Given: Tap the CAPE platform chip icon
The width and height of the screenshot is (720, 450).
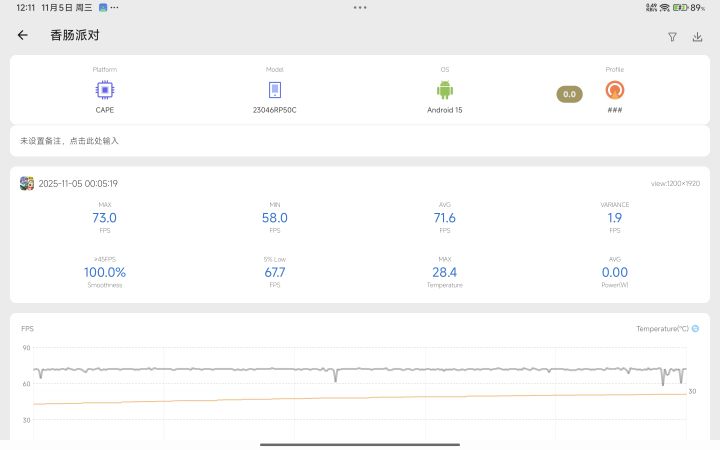Looking at the screenshot, I should pyautogui.click(x=105, y=90).
